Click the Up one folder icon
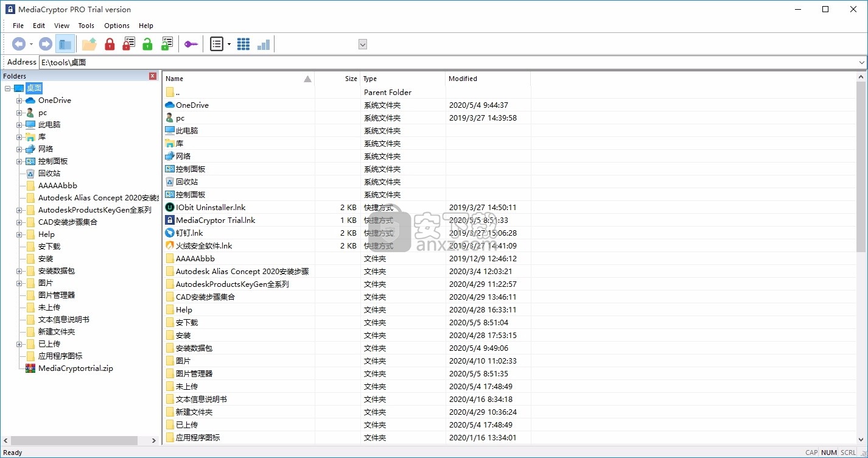The width and height of the screenshot is (868, 458). (89, 44)
